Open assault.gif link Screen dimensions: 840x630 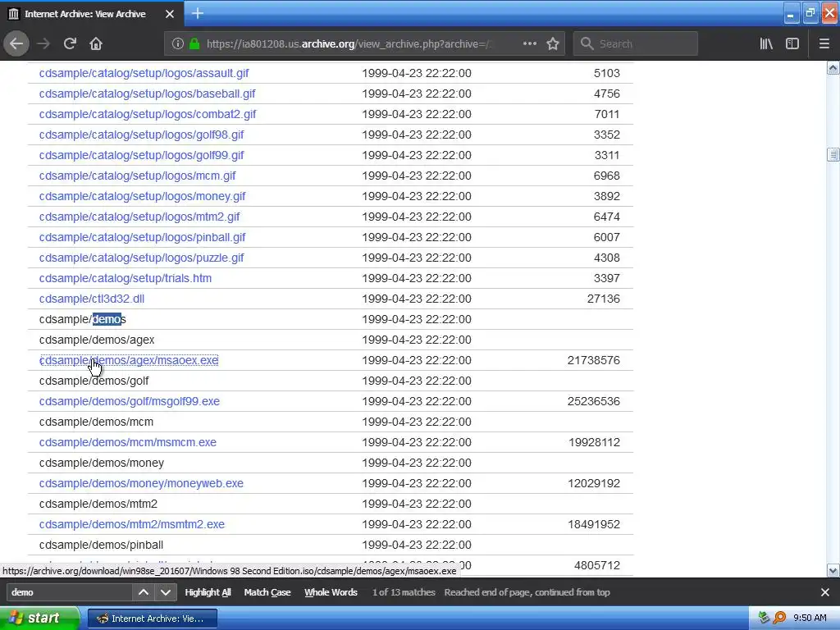click(x=144, y=73)
